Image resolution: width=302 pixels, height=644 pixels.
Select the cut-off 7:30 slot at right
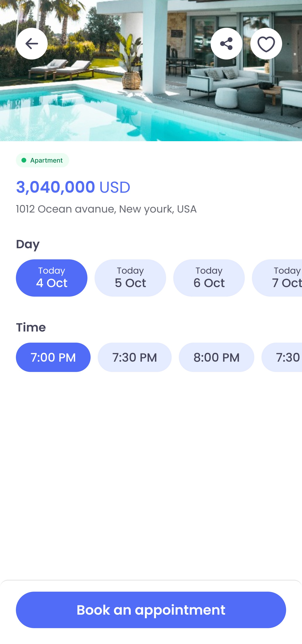(x=282, y=357)
